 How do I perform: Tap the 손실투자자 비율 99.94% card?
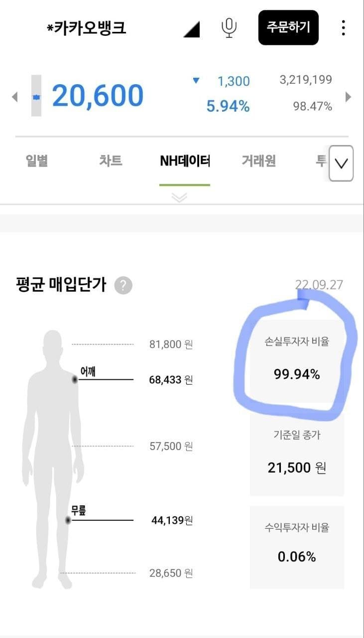pos(297,360)
